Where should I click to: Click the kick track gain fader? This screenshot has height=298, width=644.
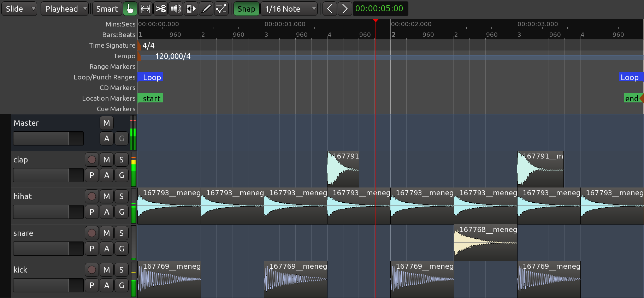point(48,285)
